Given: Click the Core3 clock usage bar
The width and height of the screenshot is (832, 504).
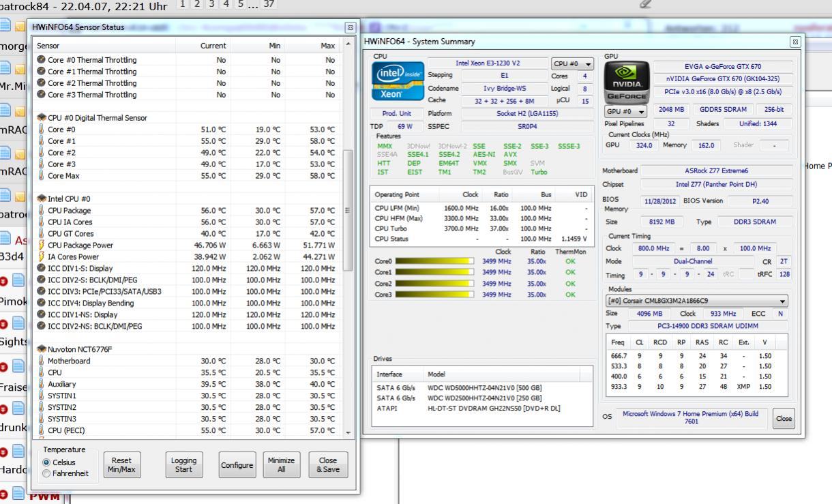Looking at the screenshot, I should pyautogui.click(x=434, y=295).
